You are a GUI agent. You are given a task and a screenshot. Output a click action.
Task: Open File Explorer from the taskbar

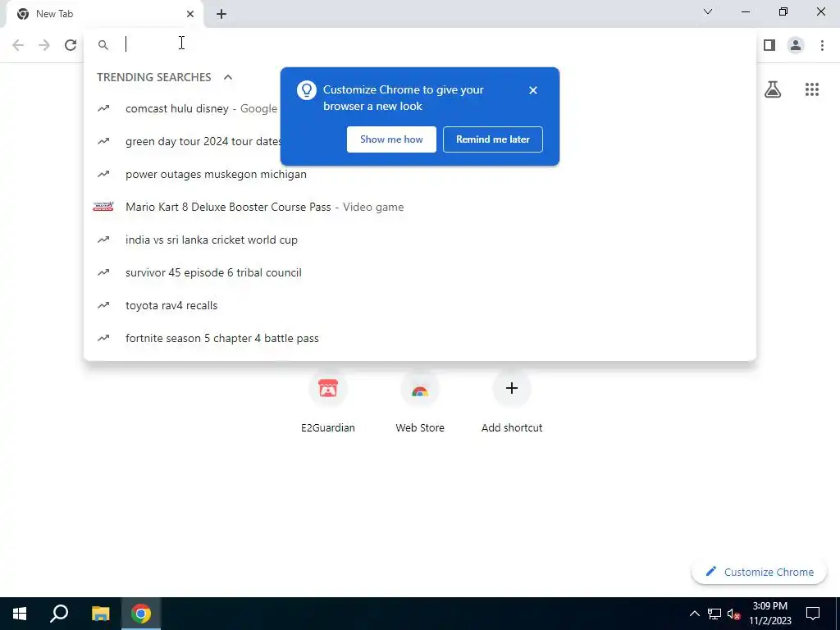point(100,614)
